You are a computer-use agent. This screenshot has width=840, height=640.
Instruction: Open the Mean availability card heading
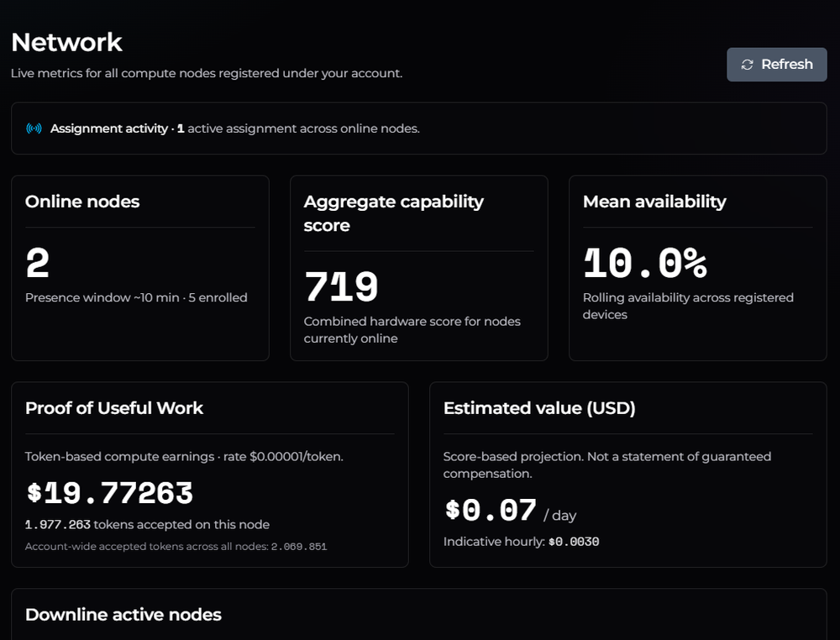654,202
